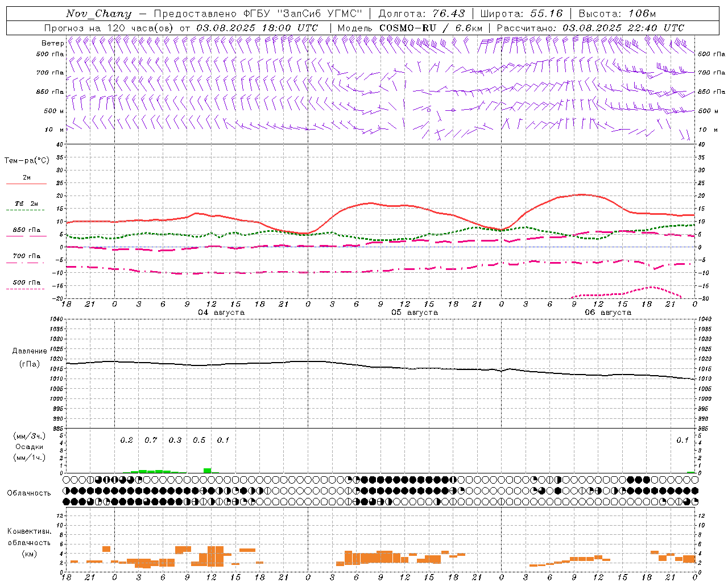Click the 'Высота: 106м' elevation value

tap(617, 14)
